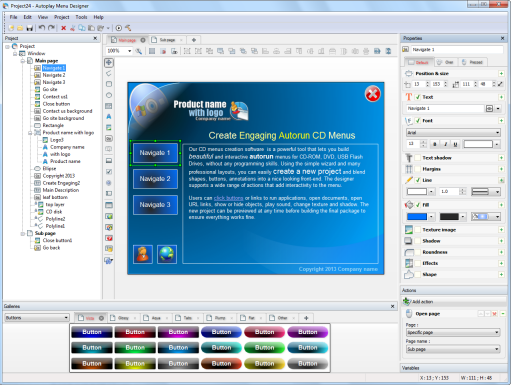
Task: Select Copyright 2013 in project tree
Action: tap(59, 176)
